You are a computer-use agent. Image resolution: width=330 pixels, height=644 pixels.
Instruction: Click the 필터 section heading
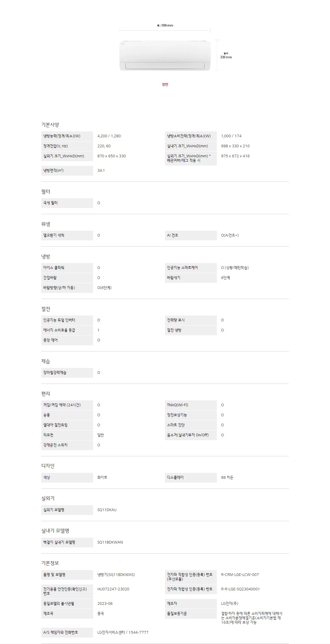coord(46,192)
